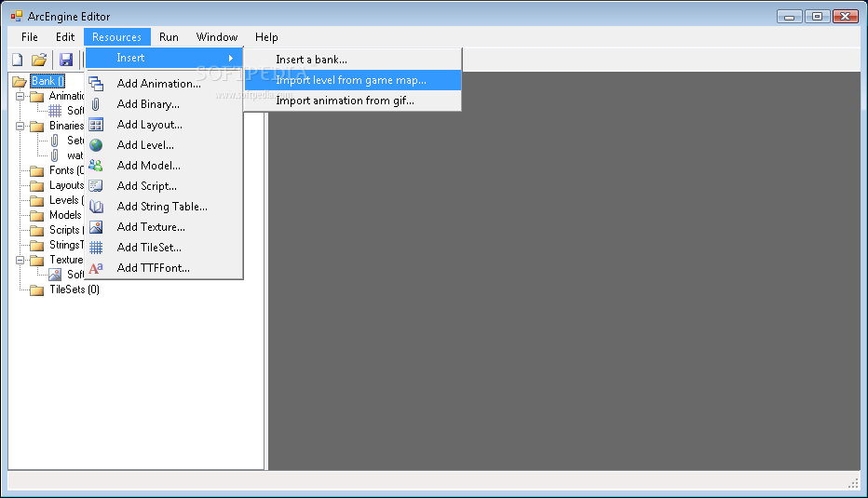
Task: Click the image icon under Textures node
Action: 55,275
